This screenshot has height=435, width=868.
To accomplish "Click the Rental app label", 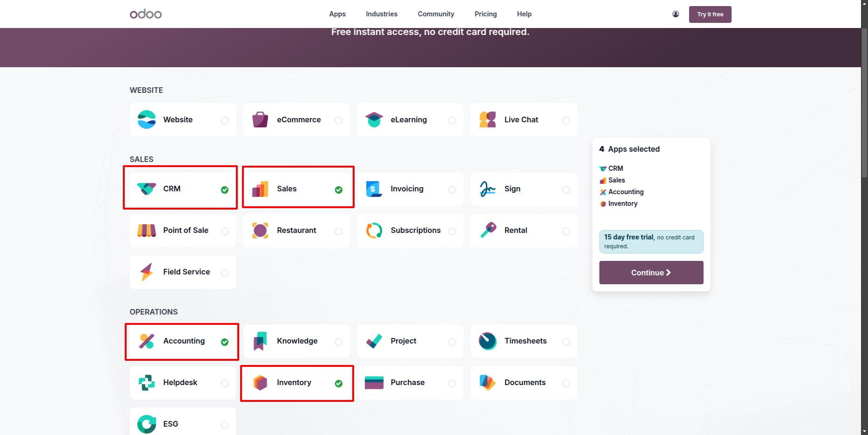I will point(516,230).
